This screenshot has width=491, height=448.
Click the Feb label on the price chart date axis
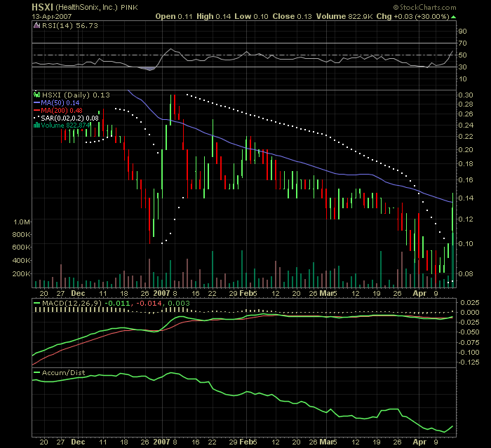[x=246, y=293]
